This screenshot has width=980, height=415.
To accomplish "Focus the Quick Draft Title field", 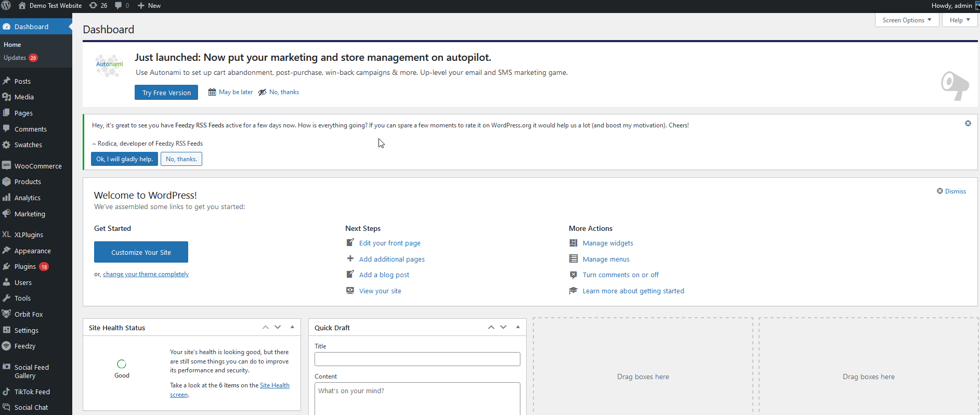I will (x=417, y=359).
